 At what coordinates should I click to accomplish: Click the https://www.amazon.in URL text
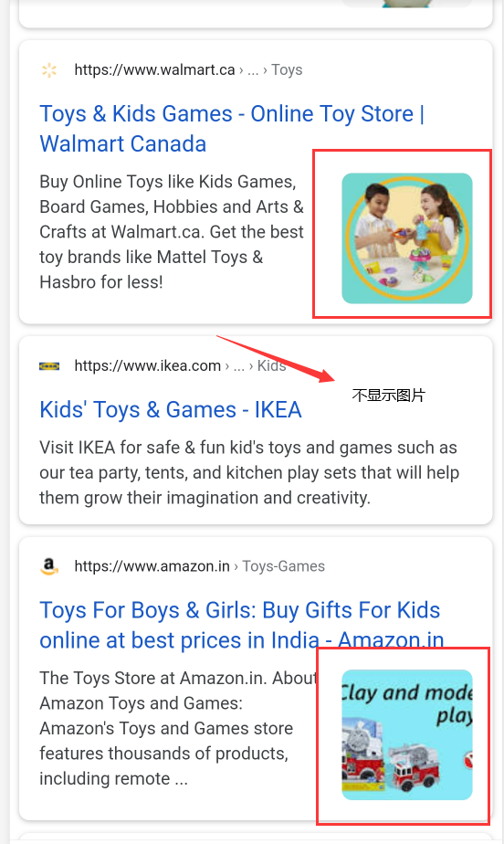[152, 566]
